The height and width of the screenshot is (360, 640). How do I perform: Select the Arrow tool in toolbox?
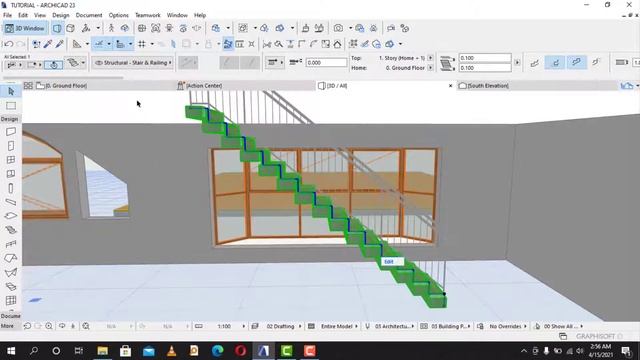[11, 91]
